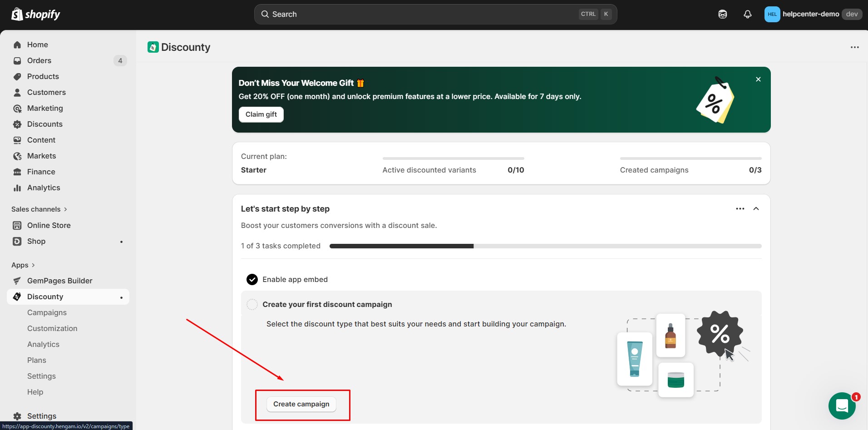Click the Created campaigns usage bar
The image size is (868, 430).
click(x=691, y=158)
